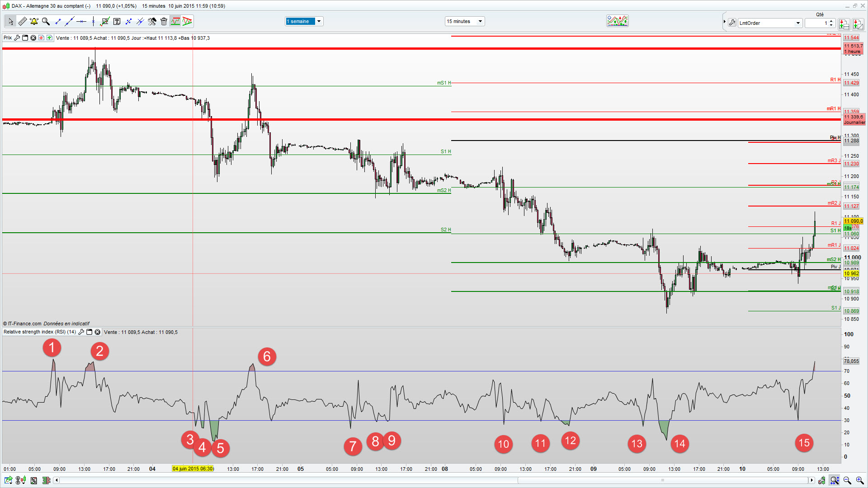Select the magnifier zoom tool
This screenshot has width=868, height=488.
point(46,21)
